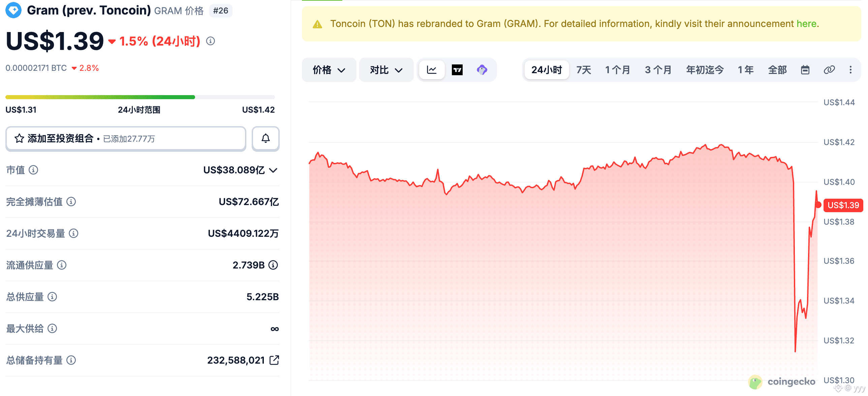Click the 已添加27.77万 count text
868x396 pixels.
(x=129, y=139)
